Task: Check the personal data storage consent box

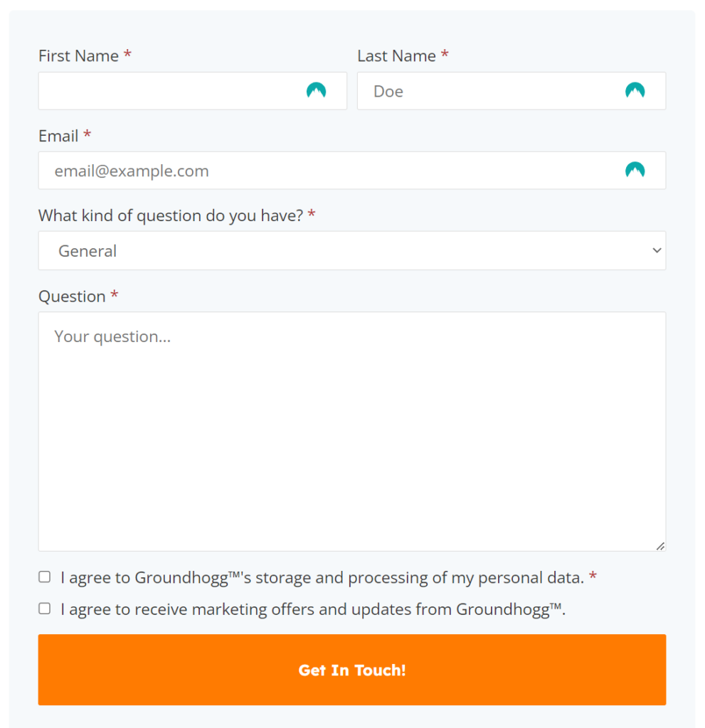Action: [45, 577]
